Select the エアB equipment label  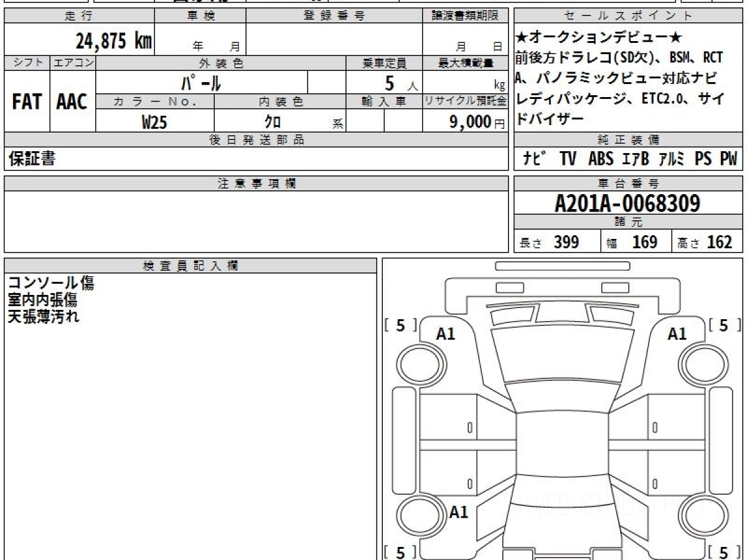(x=636, y=159)
